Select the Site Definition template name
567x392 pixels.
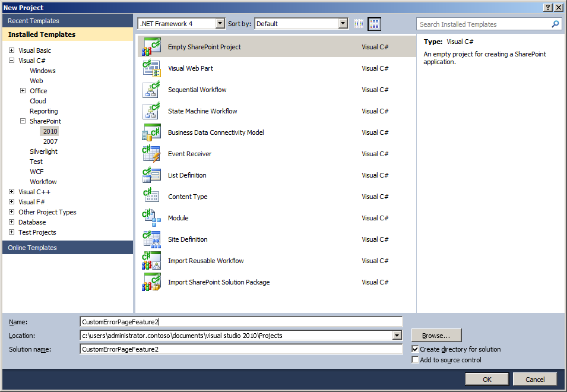pyautogui.click(x=188, y=239)
